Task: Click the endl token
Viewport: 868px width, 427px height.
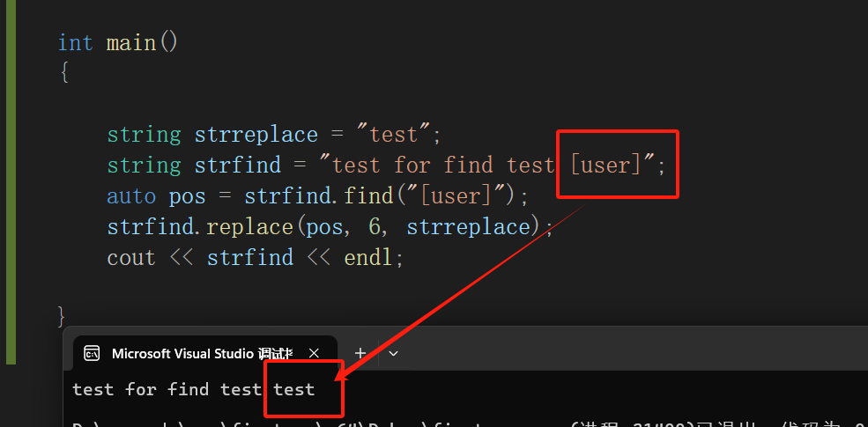Action: coord(368,258)
